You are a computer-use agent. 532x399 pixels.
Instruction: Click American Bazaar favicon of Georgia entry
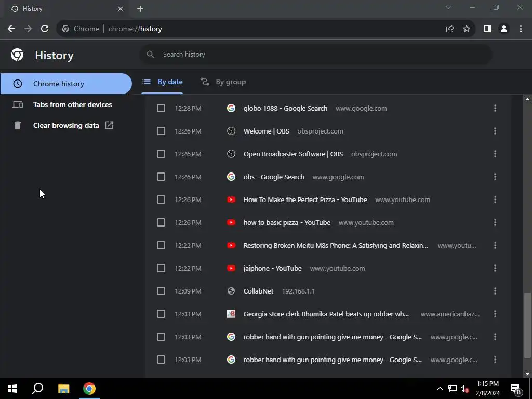(231, 314)
